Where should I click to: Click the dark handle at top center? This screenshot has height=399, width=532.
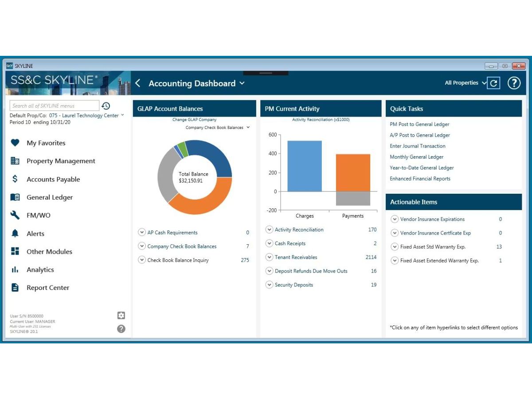(x=266, y=73)
